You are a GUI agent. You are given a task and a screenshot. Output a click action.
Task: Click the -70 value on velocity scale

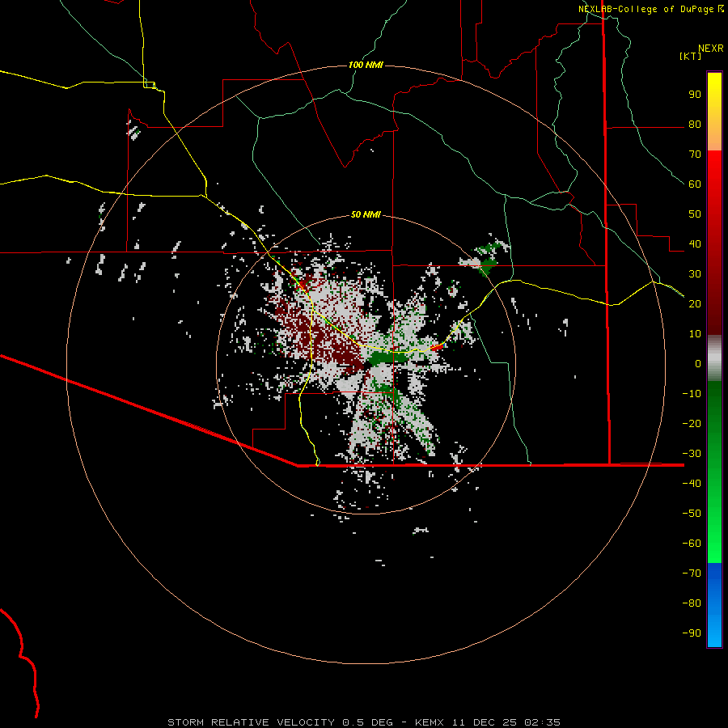pyautogui.click(x=692, y=574)
